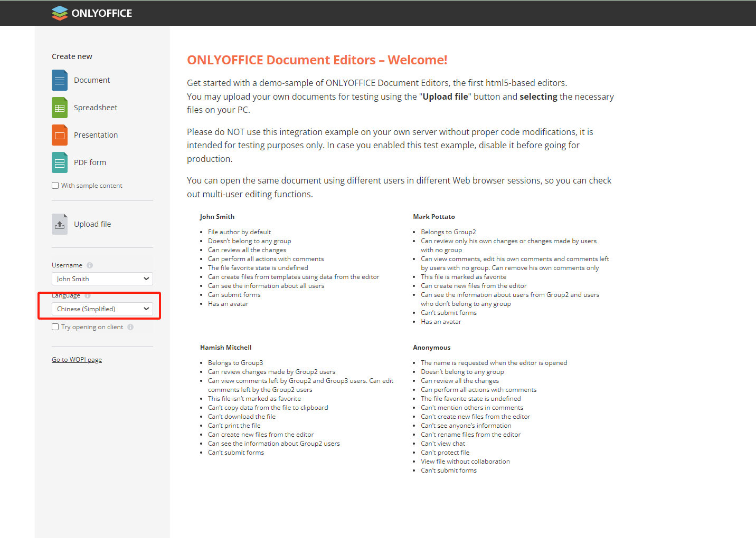The height and width of the screenshot is (538, 756).
Task: Click the Upload file label
Action: click(x=92, y=224)
